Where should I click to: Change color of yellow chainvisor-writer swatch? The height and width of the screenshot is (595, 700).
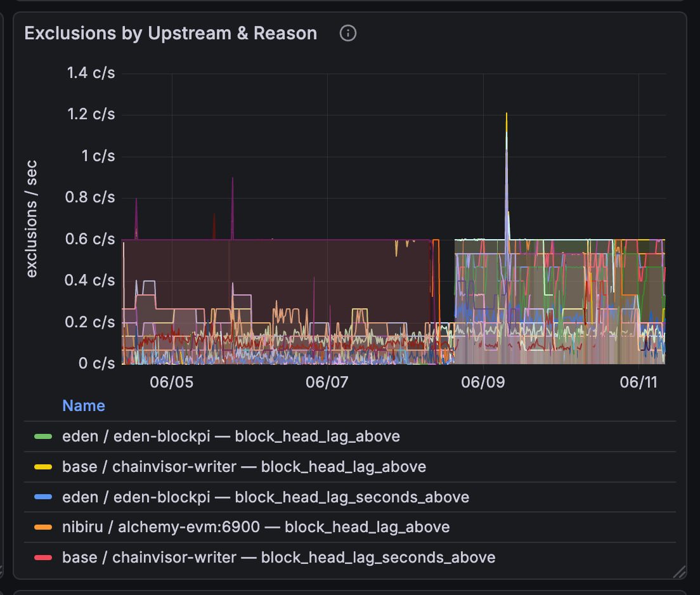pyautogui.click(x=43, y=467)
